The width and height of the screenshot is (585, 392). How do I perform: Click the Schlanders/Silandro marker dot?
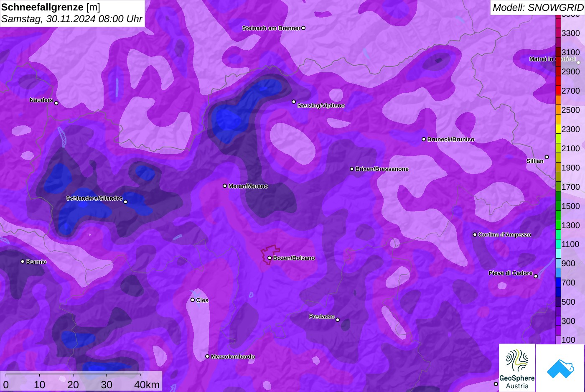tap(125, 202)
